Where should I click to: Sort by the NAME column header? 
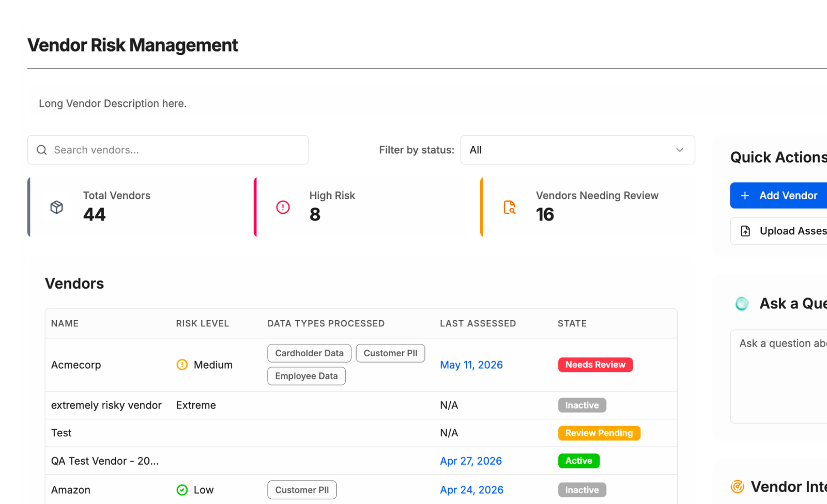point(65,323)
